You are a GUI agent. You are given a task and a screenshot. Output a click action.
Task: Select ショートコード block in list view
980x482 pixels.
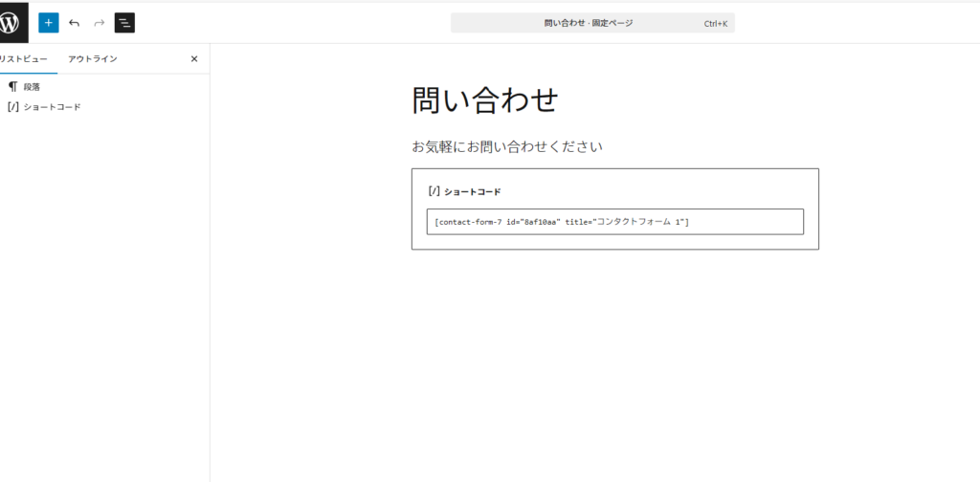pos(52,107)
